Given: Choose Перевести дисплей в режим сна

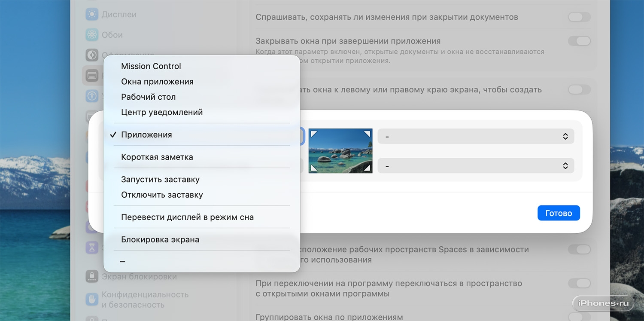Looking at the screenshot, I should click(x=202, y=217).
